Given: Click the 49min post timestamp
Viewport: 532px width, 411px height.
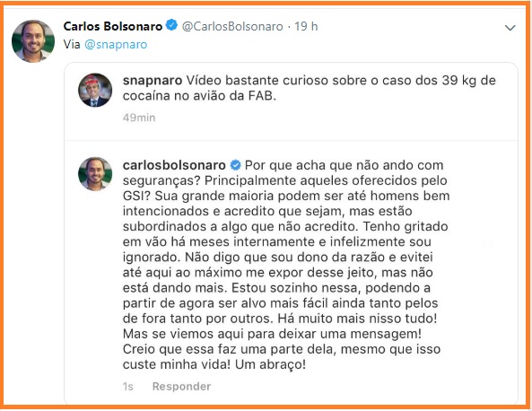Looking at the screenshot, I should pyautogui.click(x=139, y=118).
